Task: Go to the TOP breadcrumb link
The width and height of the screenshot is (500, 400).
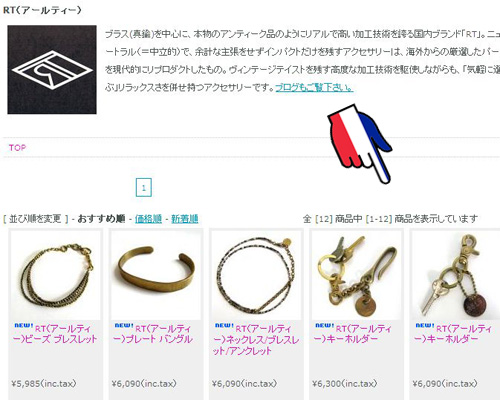Action: [17, 148]
